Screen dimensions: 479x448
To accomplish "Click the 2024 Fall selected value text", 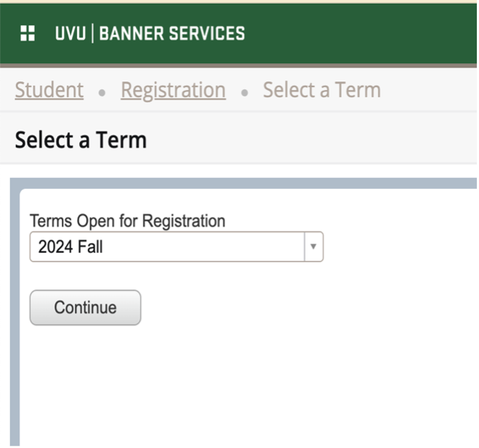I will coord(70,247).
